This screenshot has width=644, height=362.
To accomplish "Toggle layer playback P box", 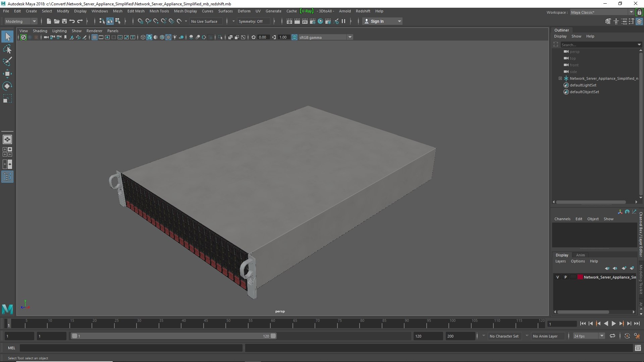I will [x=566, y=277].
